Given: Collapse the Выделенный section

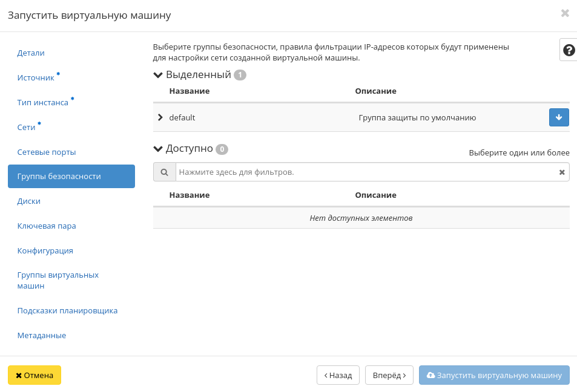Looking at the screenshot, I should click(158, 74).
